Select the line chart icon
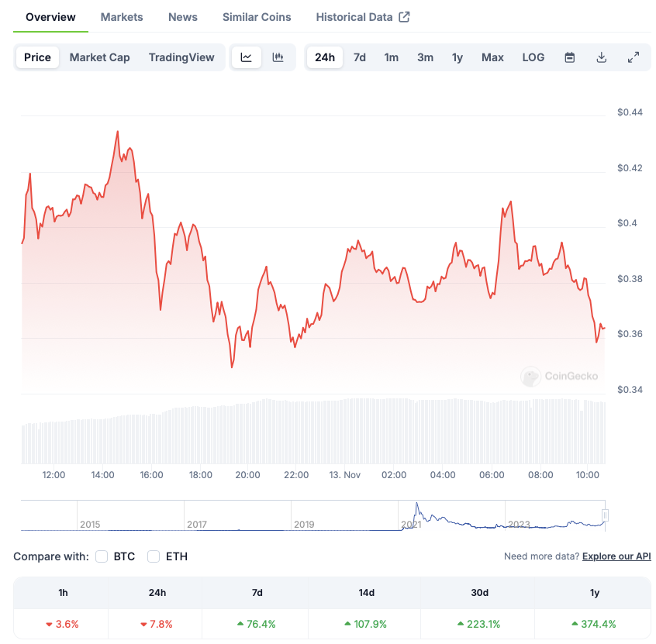 247,57
